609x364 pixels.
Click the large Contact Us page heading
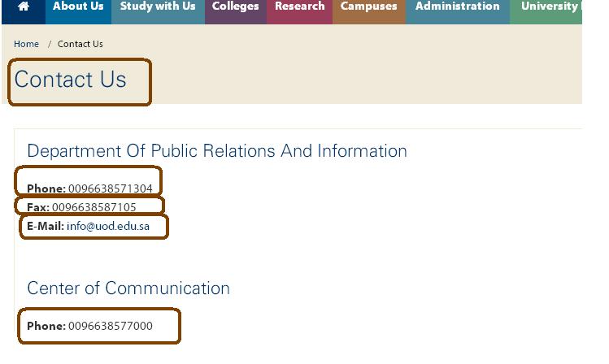[71, 80]
